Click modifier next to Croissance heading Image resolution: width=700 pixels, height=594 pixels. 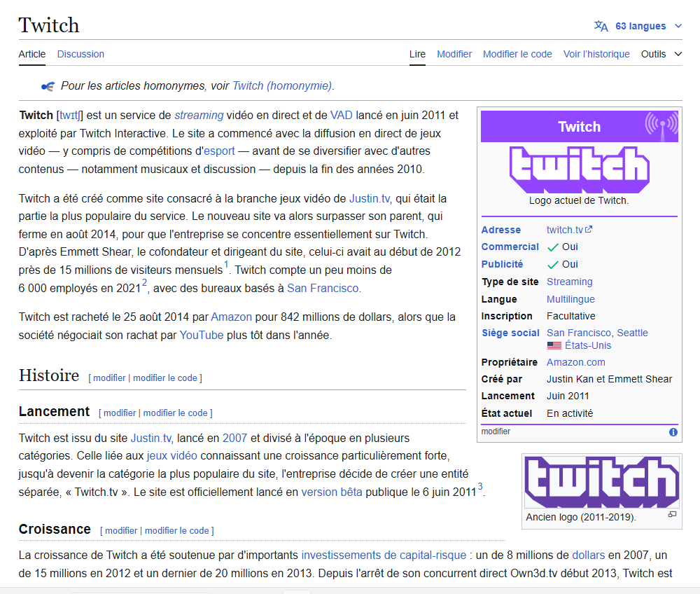[x=121, y=530]
